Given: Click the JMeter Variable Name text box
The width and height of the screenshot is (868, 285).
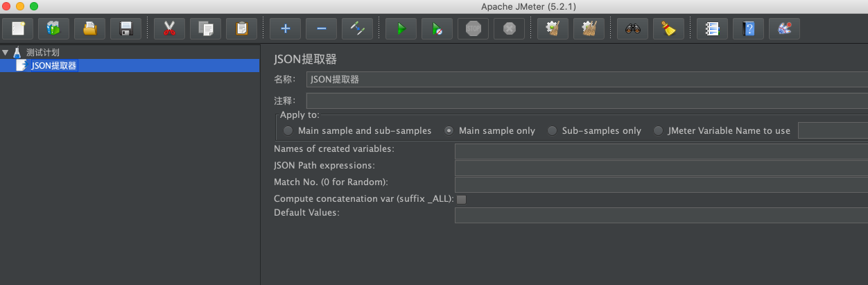Looking at the screenshot, I should pyautogui.click(x=833, y=130).
